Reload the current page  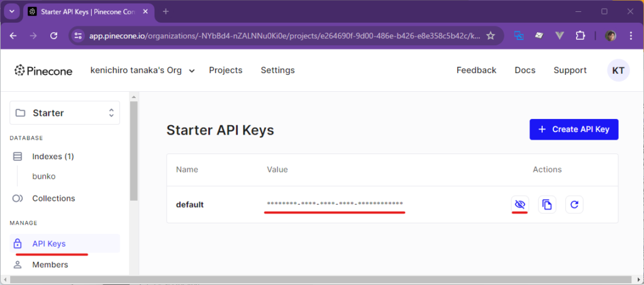[x=53, y=36]
